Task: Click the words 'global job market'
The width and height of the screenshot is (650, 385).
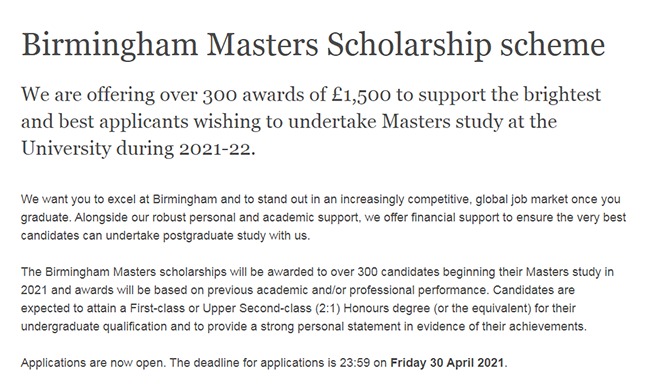Action: (521, 199)
